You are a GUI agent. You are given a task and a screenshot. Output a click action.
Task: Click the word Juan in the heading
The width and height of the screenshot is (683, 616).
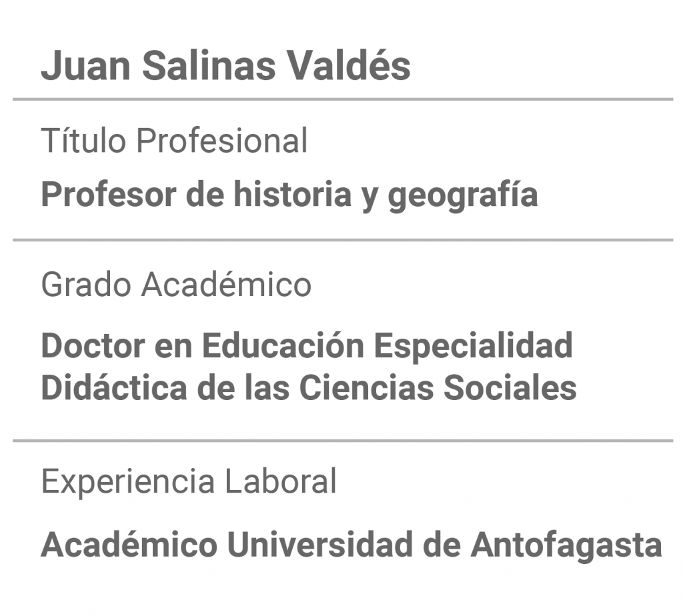(86, 65)
